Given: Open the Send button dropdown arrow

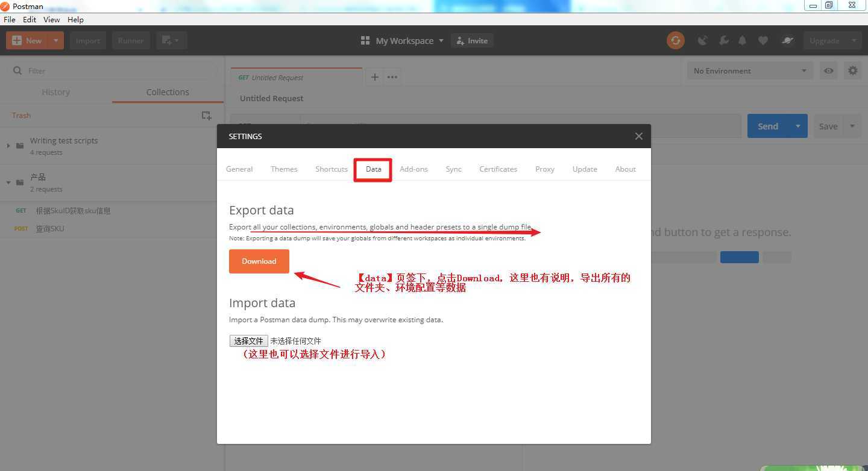Looking at the screenshot, I should tap(797, 126).
